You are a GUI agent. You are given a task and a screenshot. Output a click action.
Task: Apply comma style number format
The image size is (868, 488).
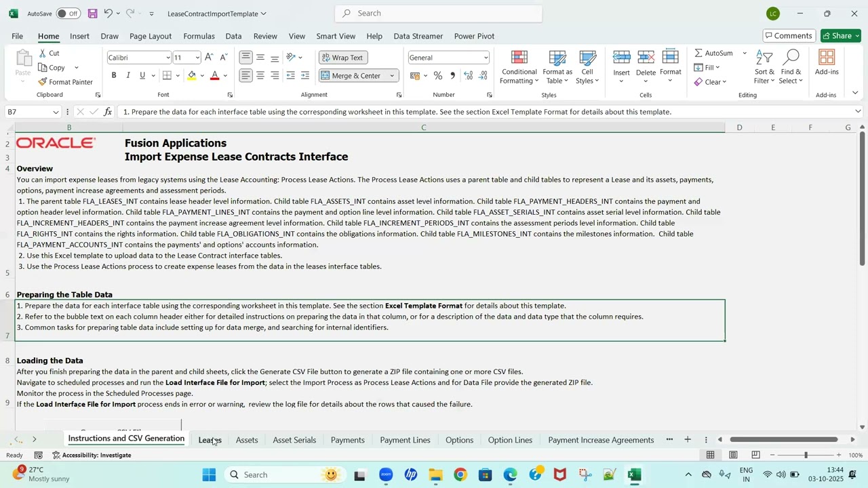(x=452, y=76)
